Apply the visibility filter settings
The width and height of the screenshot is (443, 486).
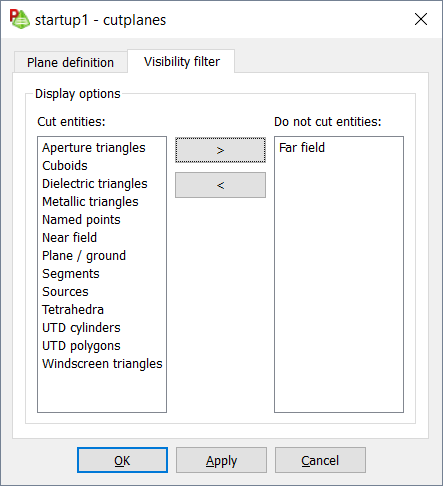(221, 460)
